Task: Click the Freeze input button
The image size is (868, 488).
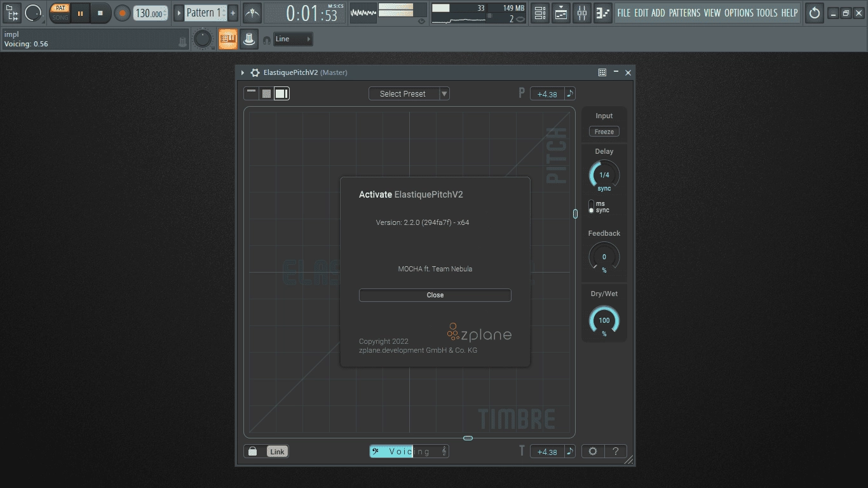Action: pos(604,132)
